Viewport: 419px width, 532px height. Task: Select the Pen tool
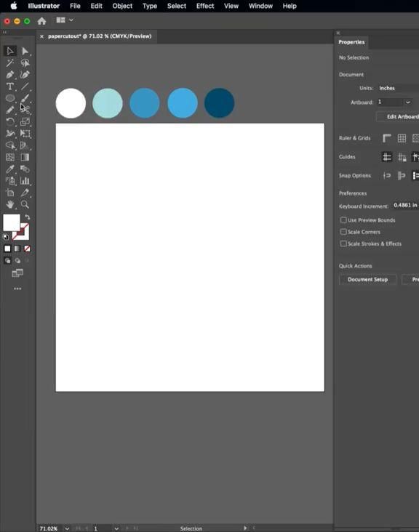pyautogui.click(x=10, y=75)
